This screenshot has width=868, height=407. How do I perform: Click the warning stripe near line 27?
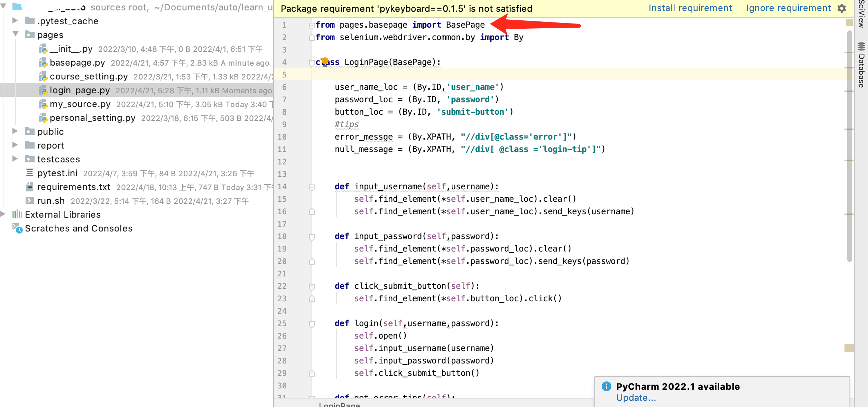pos(849,348)
